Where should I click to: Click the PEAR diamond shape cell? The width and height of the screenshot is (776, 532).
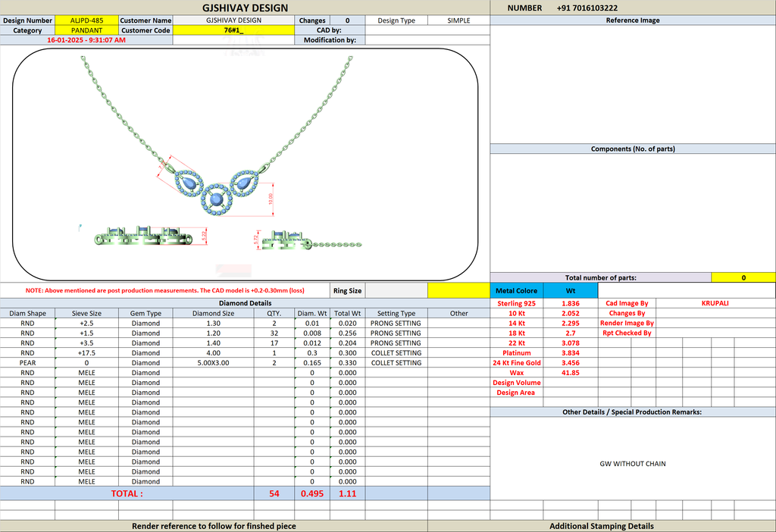point(28,363)
